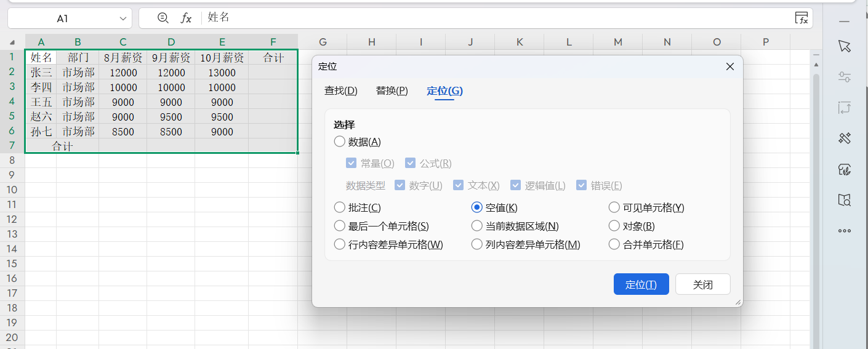The width and height of the screenshot is (868, 349).
Task: Click the image with leaf icon in sidebar
Action: tap(845, 170)
